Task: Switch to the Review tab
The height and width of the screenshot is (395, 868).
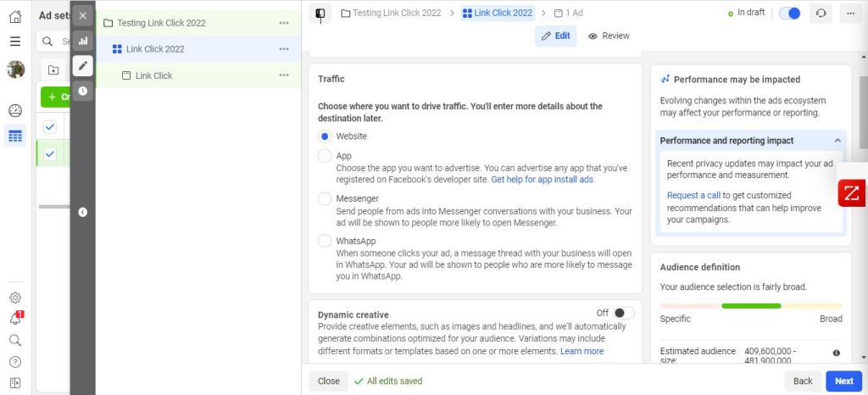Action: click(609, 36)
